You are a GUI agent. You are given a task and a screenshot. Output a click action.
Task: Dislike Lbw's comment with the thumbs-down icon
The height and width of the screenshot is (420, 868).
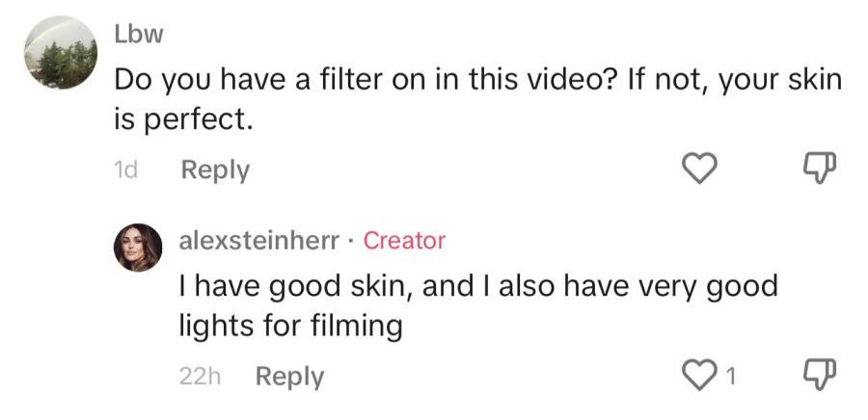pos(819,168)
